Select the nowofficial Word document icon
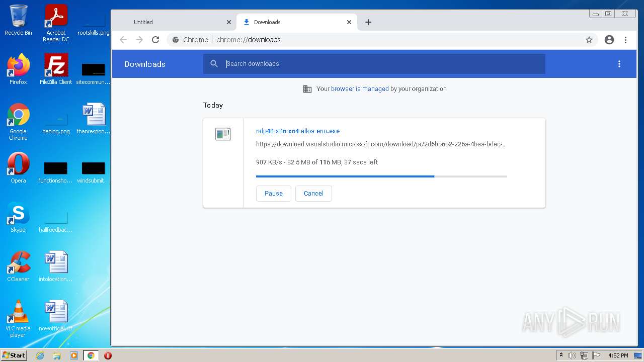The width and height of the screenshot is (644, 362). 56,316
